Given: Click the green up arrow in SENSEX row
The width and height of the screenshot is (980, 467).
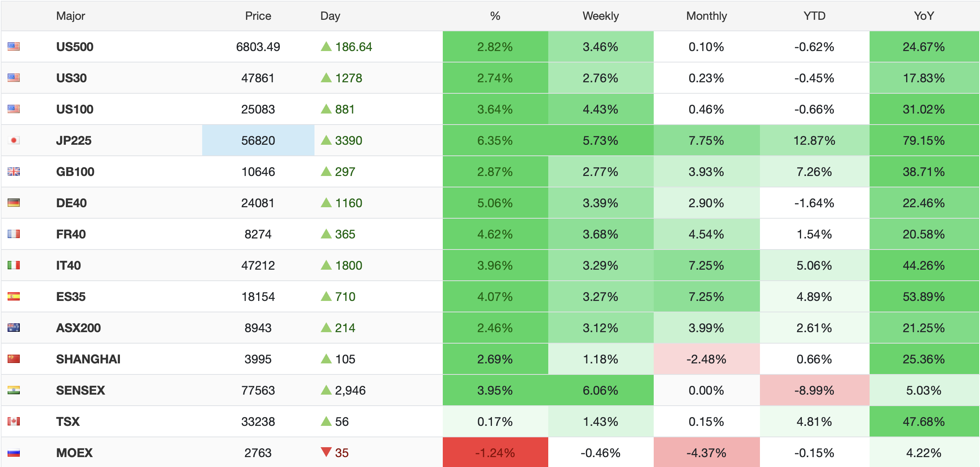Looking at the screenshot, I should (x=326, y=390).
